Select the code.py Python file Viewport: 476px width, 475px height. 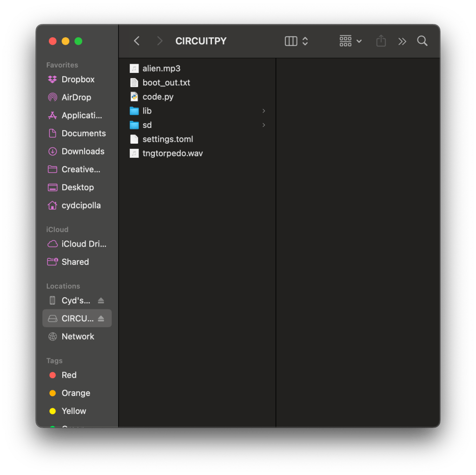(158, 97)
